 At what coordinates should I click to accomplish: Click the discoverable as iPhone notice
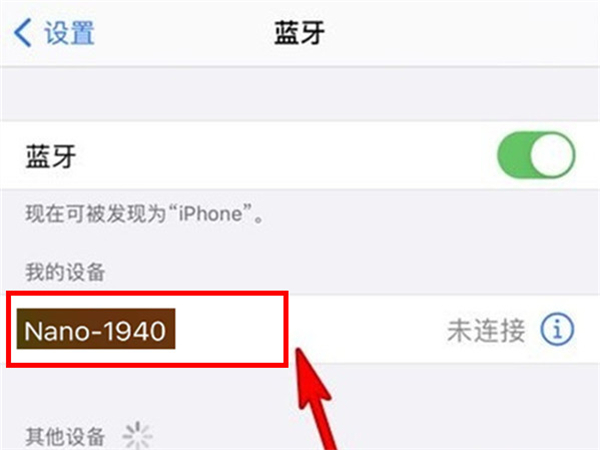(145, 213)
